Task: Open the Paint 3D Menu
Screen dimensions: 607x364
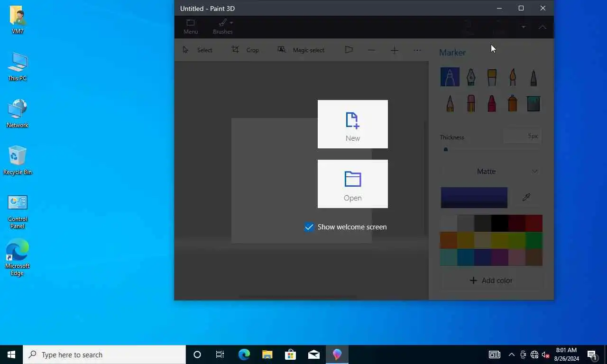Action: [x=191, y=27]
